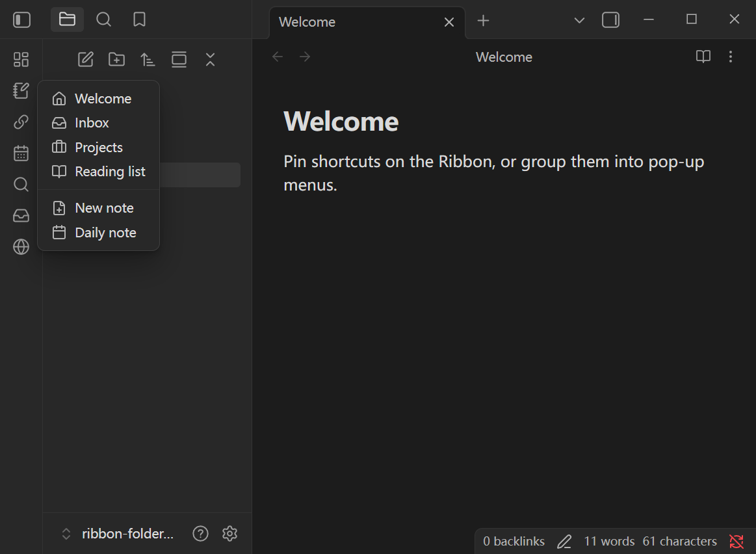This screenshot has width=756, height=554.
Task: Select Welcome in the pop-up menu
Action: tap(98, 98)
